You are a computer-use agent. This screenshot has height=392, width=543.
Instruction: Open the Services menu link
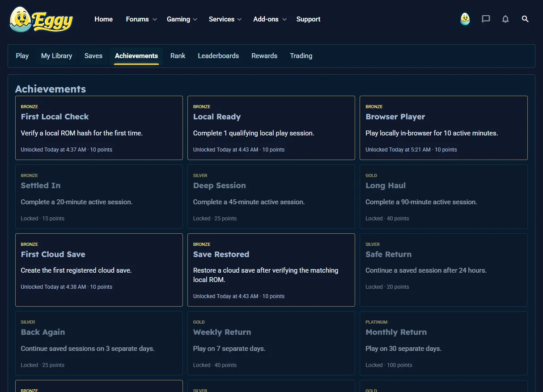[x=221, y=19]
